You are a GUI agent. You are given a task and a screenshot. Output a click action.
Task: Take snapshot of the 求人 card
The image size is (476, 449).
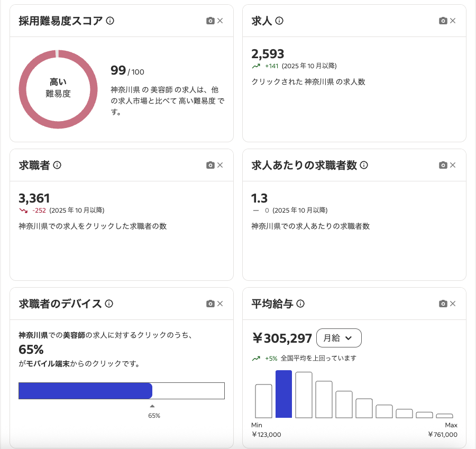443,21
